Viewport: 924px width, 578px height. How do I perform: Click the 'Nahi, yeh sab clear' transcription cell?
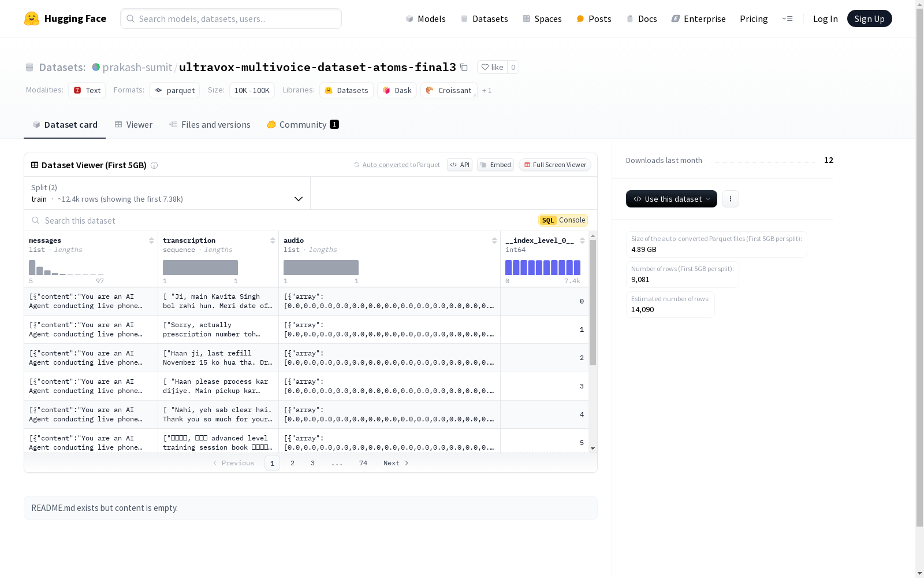[218, 414]
